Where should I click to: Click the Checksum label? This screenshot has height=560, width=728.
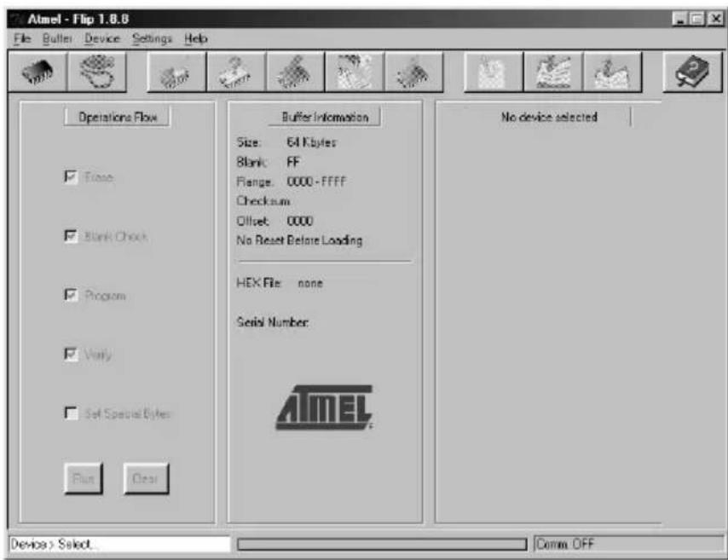263,201
